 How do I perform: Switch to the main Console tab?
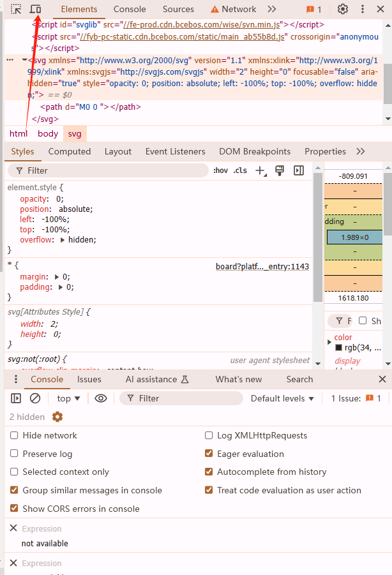click(130, 9)
